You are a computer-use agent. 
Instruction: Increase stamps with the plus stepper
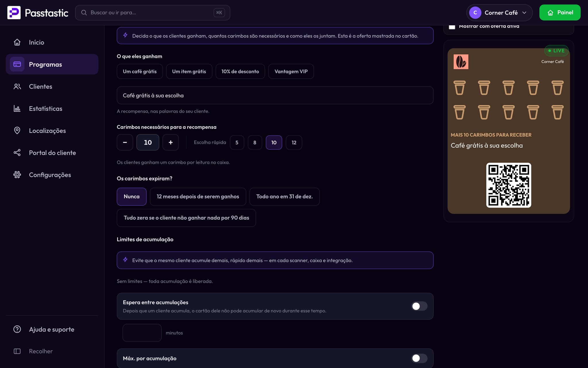pyautogui.click(x=171, y=142)
